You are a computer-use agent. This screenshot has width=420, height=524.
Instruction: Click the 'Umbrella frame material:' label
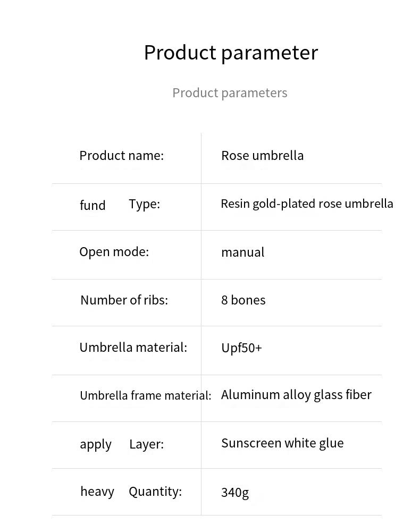click(x=146, y=396)
